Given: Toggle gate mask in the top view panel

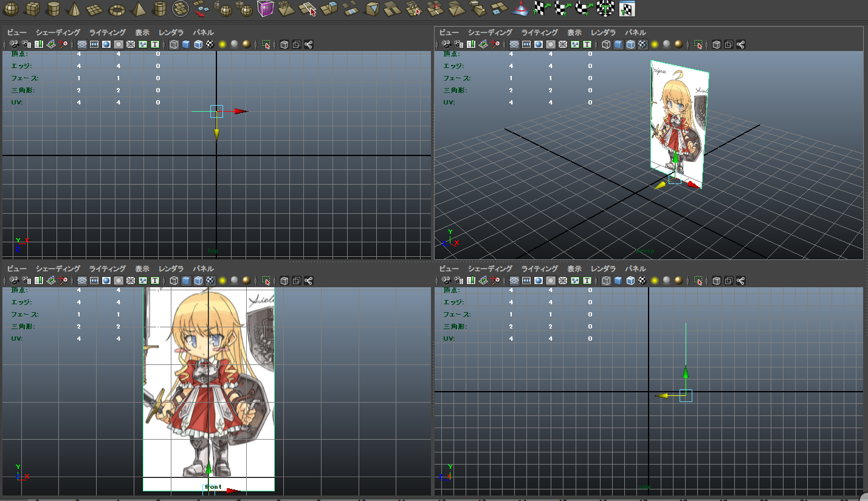Looking at the screenshot, I should 119,44.
